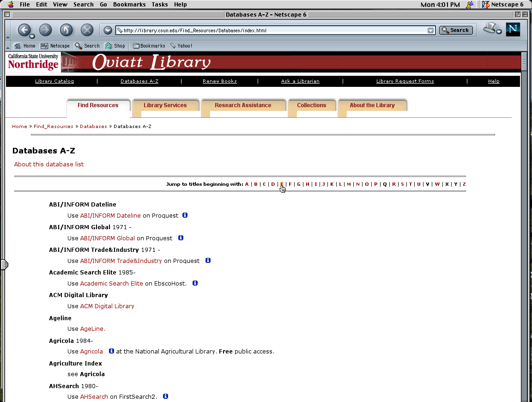Click My Netscape in personal toolbar

point(55,46)
